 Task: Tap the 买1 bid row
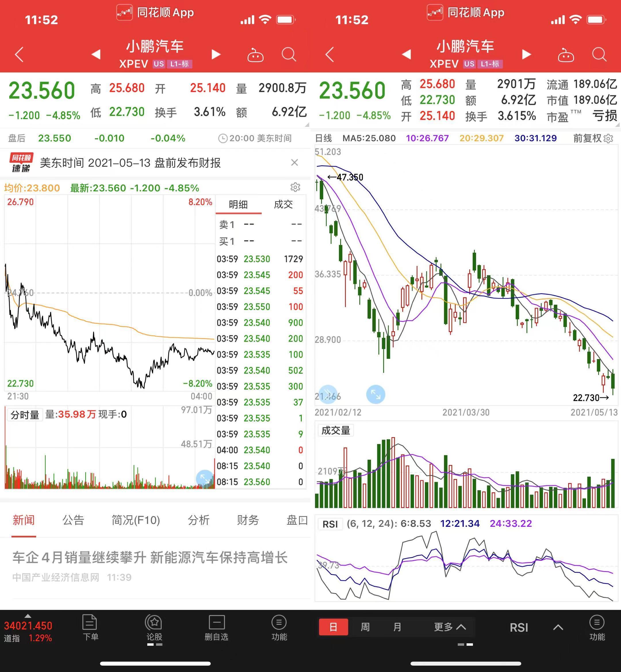tap(260, 241)
